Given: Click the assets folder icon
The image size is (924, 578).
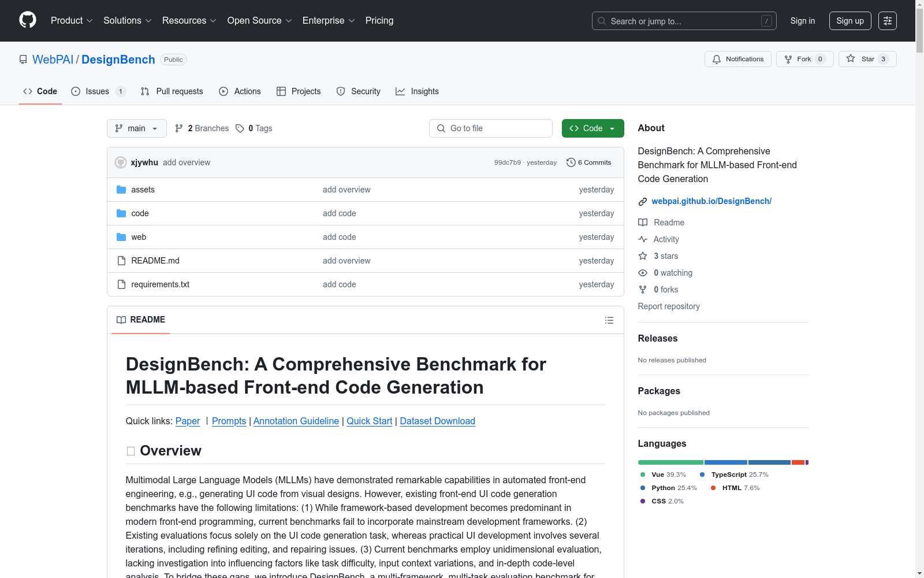Looking at the screenshot, I should coord(121,190).
